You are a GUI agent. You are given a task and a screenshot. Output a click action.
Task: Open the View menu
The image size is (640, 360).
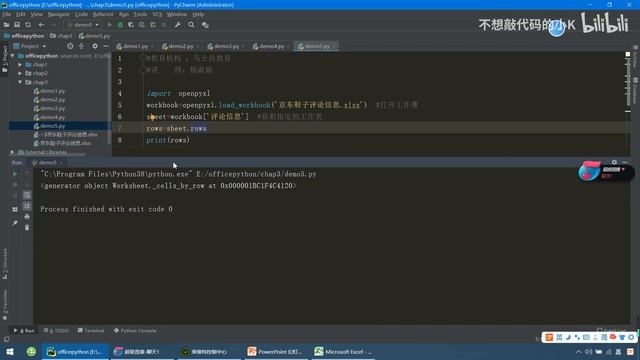pyautogui.click(x=36, y=14)
